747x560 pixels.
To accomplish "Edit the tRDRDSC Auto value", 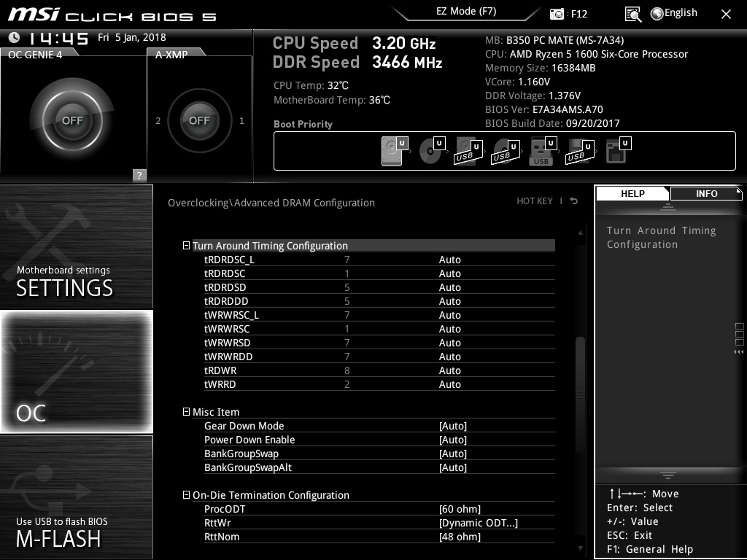I will tap(449, 273).
